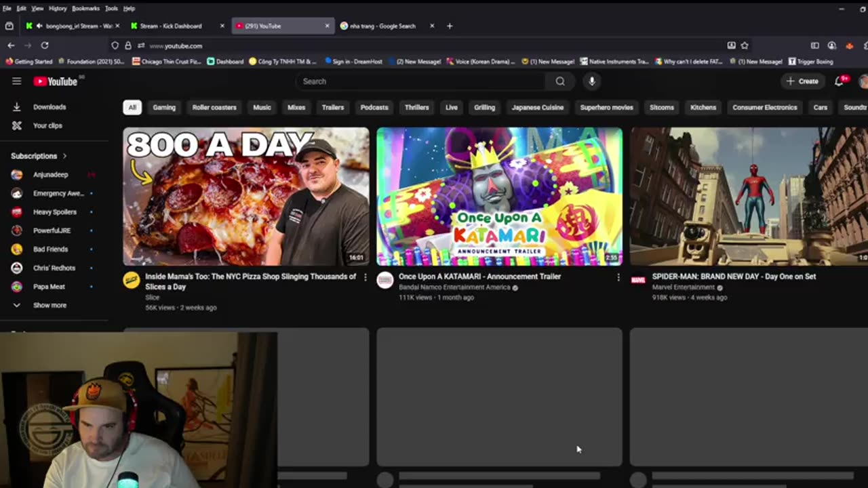
Task: Play the Spider-Man on set thumbnail
Action: point(749,197)
